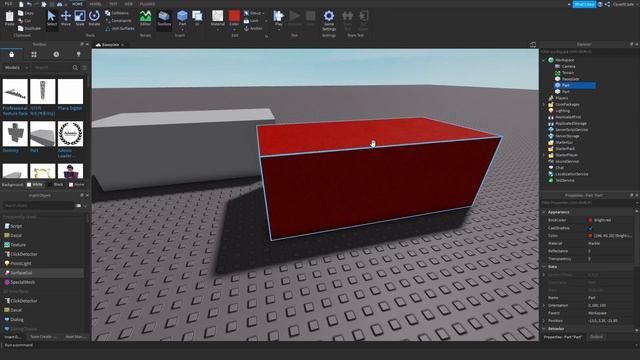Insert a PointLight object

tap(18, 263)
